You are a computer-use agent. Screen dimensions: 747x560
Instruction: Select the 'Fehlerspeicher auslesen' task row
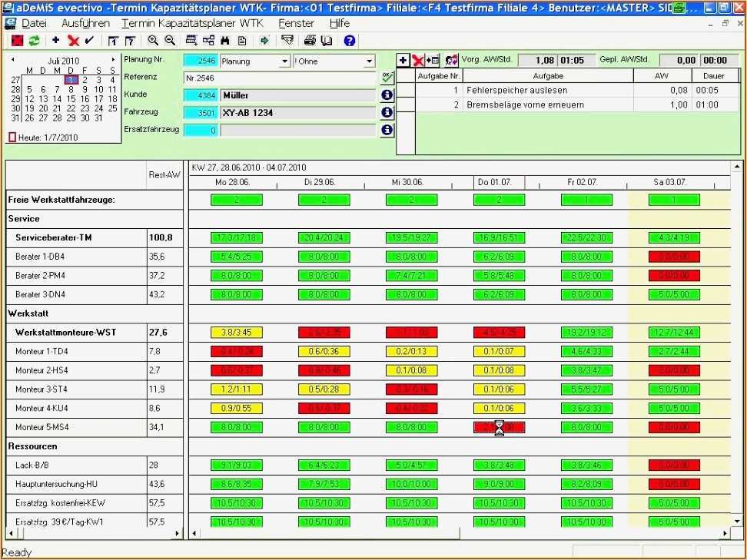pyautogui.click(x=577, y=90)
